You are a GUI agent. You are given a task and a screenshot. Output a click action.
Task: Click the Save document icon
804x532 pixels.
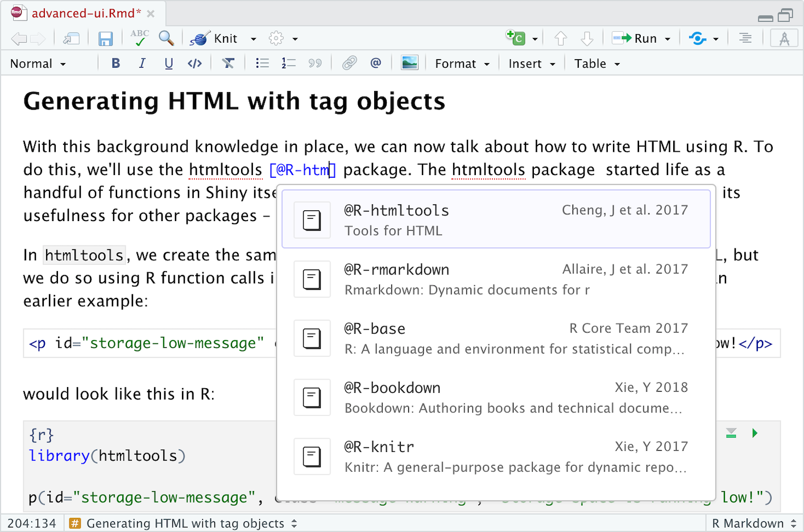(x=105, y=39)
